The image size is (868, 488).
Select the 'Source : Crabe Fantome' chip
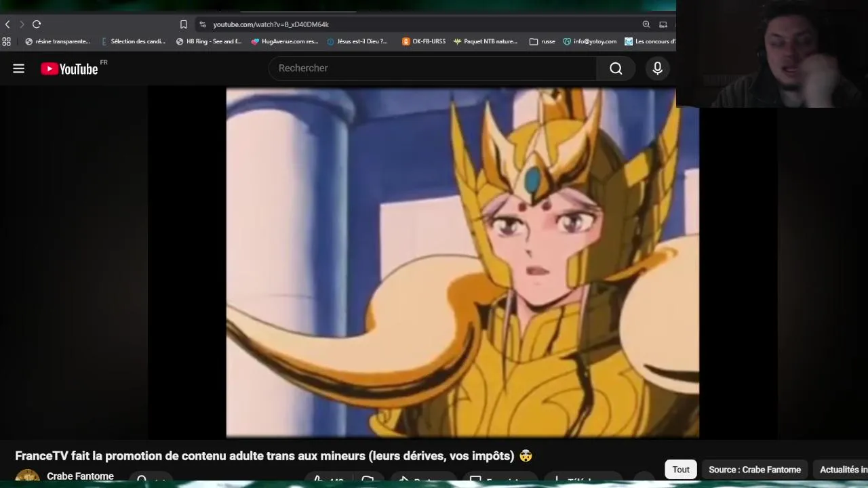click(x=755, y=470)
